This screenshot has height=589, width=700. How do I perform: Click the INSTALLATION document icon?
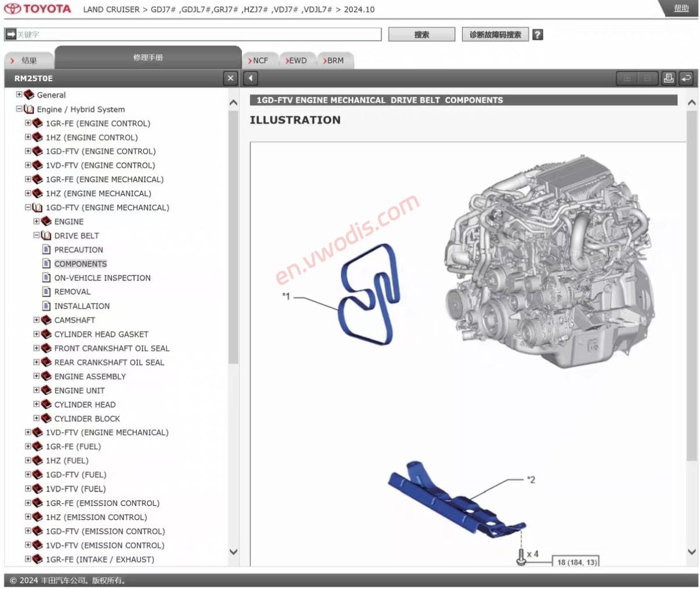click(46, 306)
